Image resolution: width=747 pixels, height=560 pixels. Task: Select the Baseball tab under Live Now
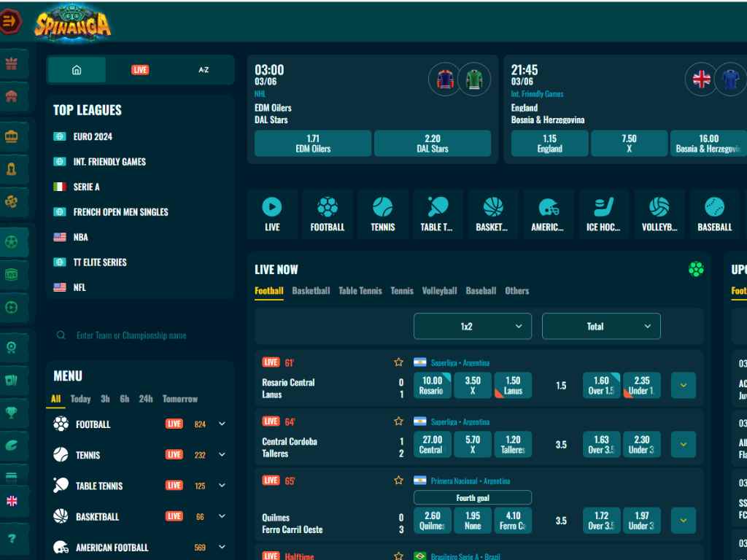481,290
